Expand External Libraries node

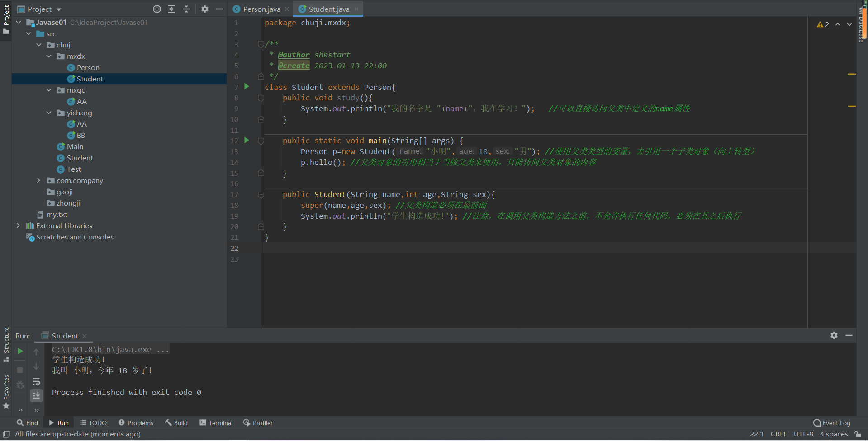click(19, 225)
